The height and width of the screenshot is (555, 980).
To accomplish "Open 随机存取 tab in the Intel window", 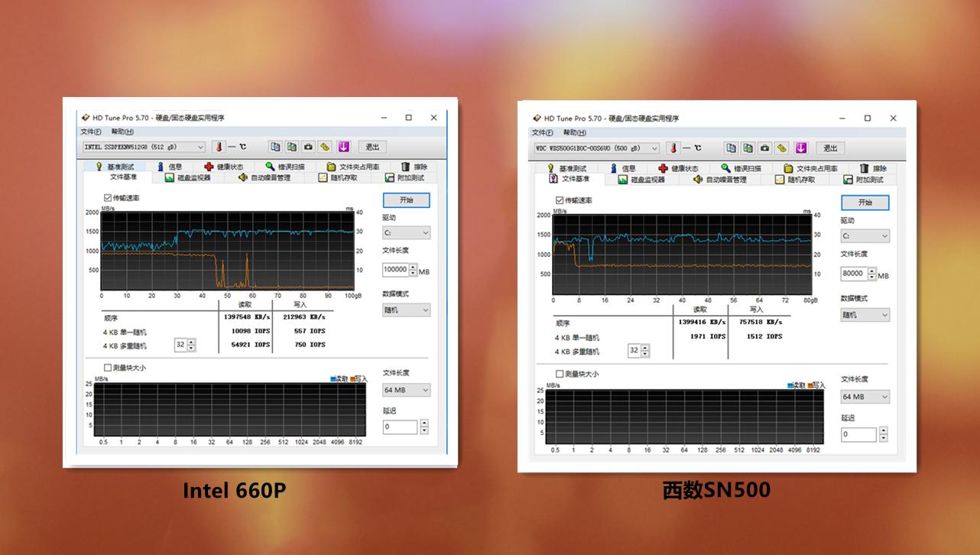I will point(339,178).
